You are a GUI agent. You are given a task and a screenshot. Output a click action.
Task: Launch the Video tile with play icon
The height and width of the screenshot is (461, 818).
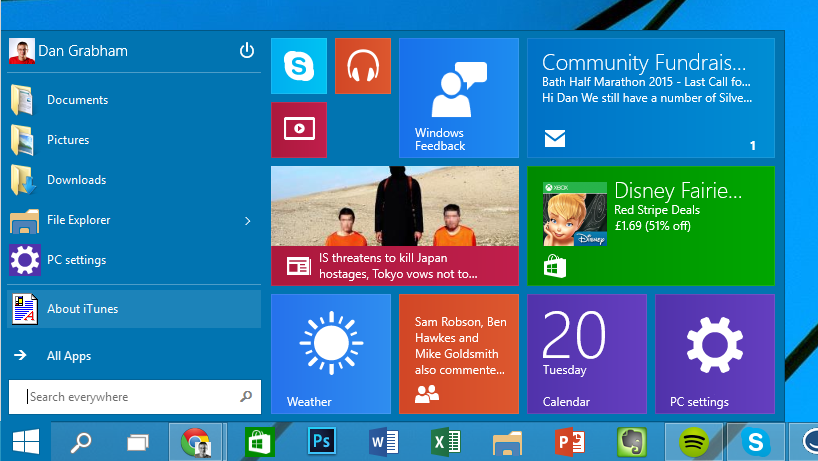coord(299,129)
